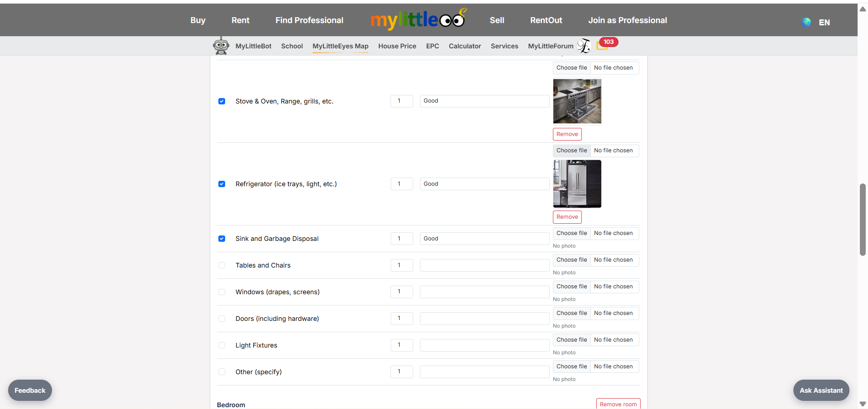This screenshot has width=868, height=409.
Task: Switch to the House Price tab
Action: 397,46
